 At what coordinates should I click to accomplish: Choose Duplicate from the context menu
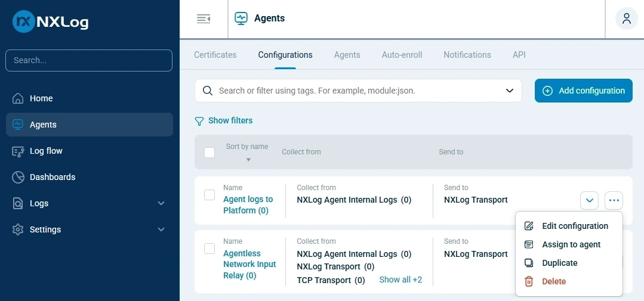pos(569,263)
